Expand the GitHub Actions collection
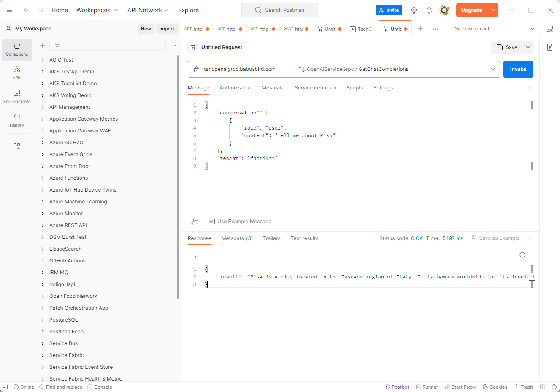The height and width of the screenshot is (392, 560). (43, 261)
